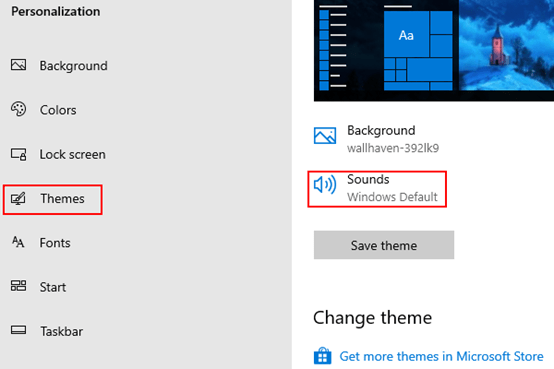Open Sounds Windows Default setting
This screenshot has height=369, width=554.
point(377,189)
